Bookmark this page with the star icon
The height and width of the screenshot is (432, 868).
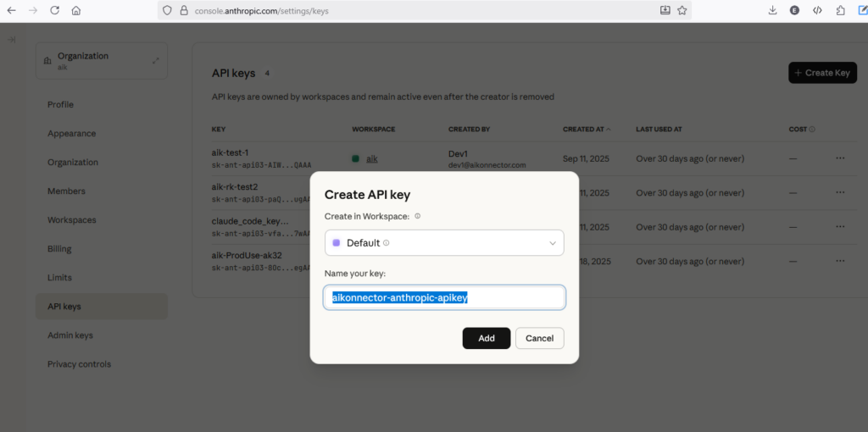pos(682,10)
